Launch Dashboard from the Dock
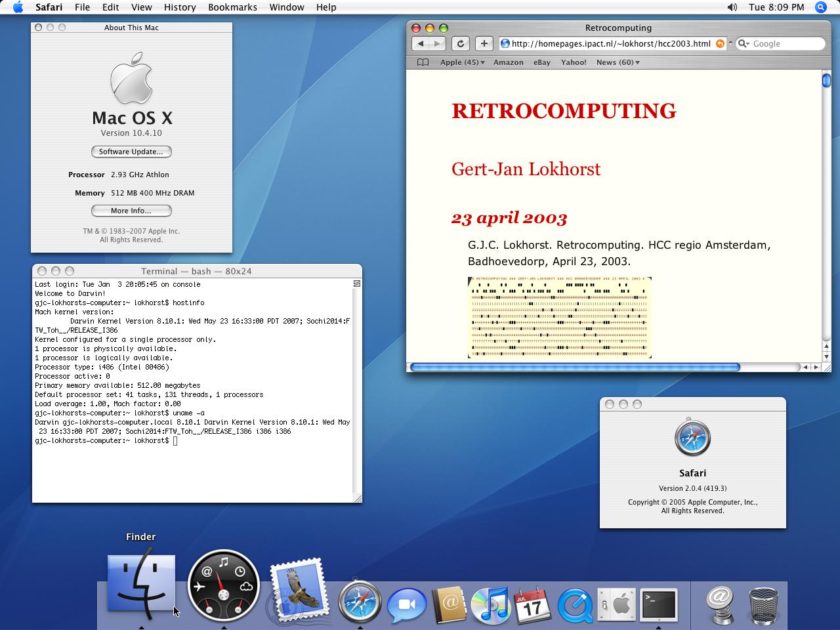Image resolution: width=840 pixels, height=630 pixels. (x=223, y=585)
